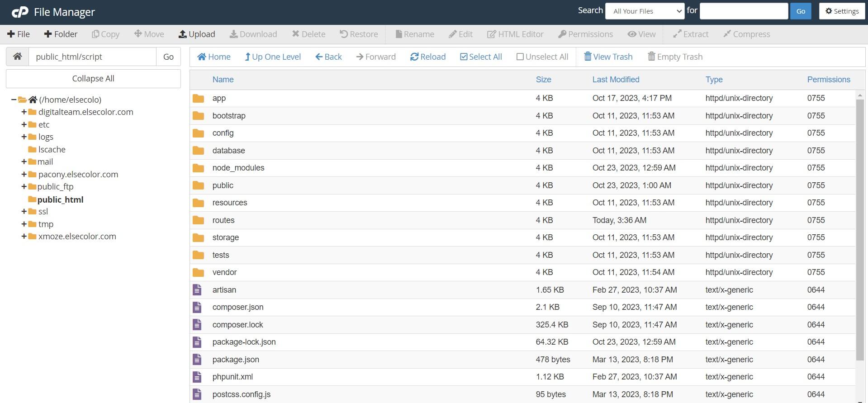Click the search text input field
The width and height of the screenshot is (868, 403).
744,11
